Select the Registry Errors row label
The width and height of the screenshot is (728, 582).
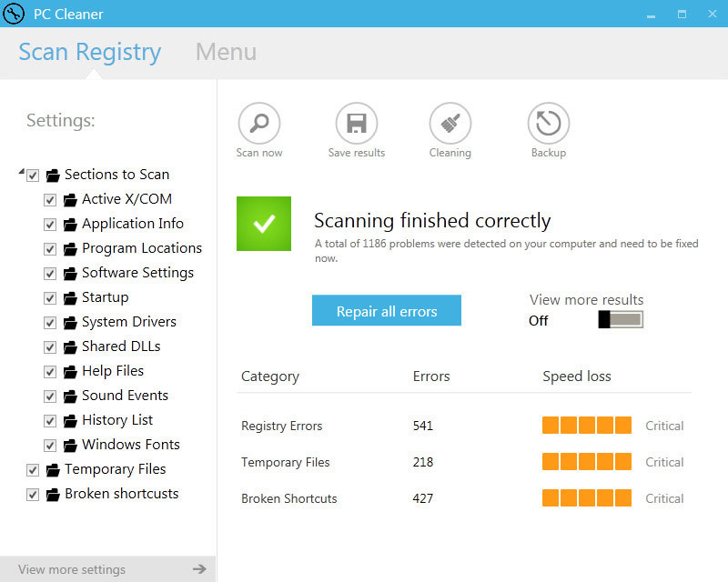click(281, 426)
